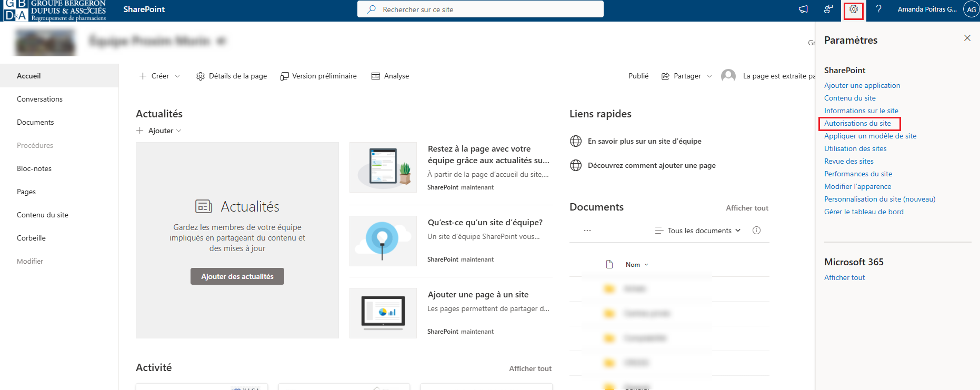
Task: Click the company logo in header
Action: click(x=55, y=11)
